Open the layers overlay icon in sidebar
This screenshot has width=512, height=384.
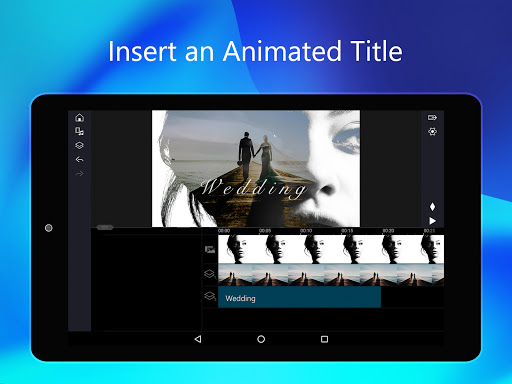point(79,146)
